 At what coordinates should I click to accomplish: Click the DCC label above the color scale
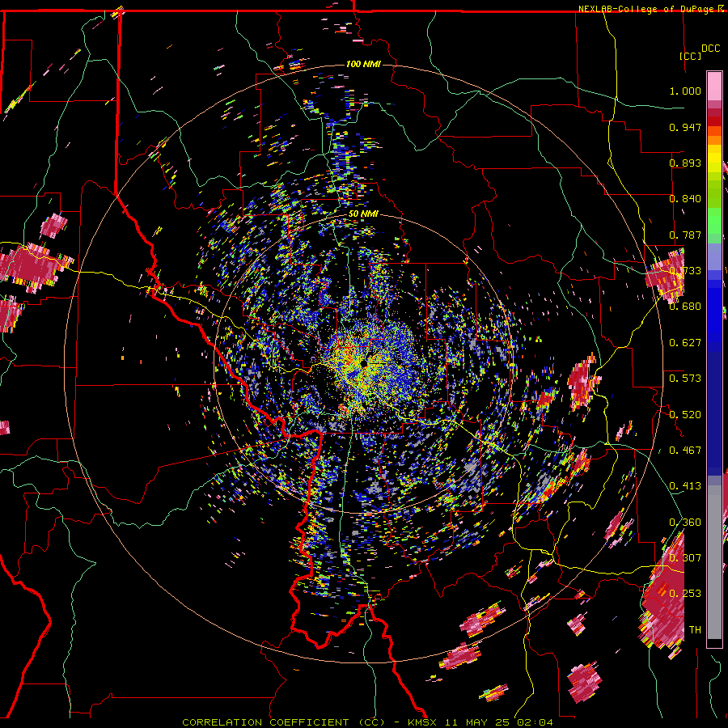coord(710,48)
